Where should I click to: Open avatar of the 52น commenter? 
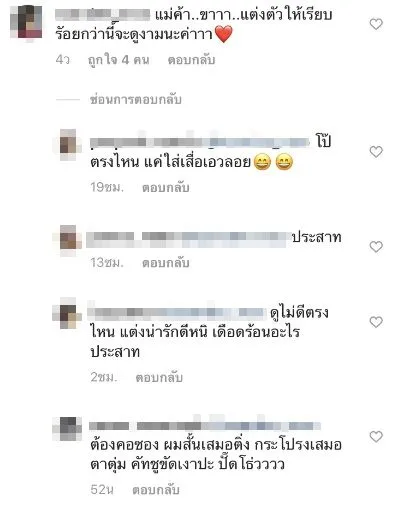68,429
